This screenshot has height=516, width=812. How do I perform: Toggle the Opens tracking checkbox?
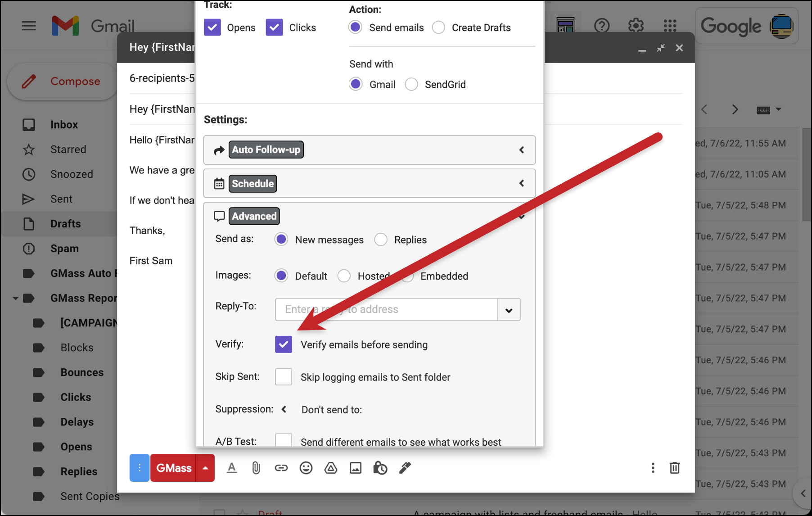(x=212, y=27)
